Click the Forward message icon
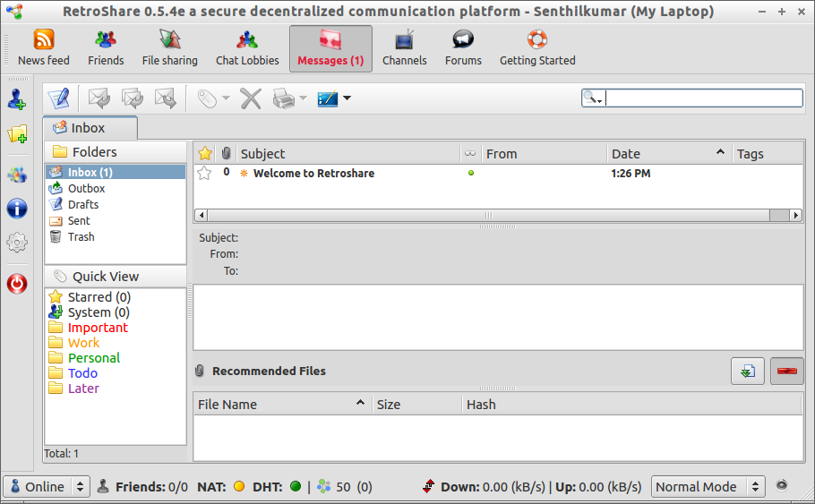 tap(166, 98)
